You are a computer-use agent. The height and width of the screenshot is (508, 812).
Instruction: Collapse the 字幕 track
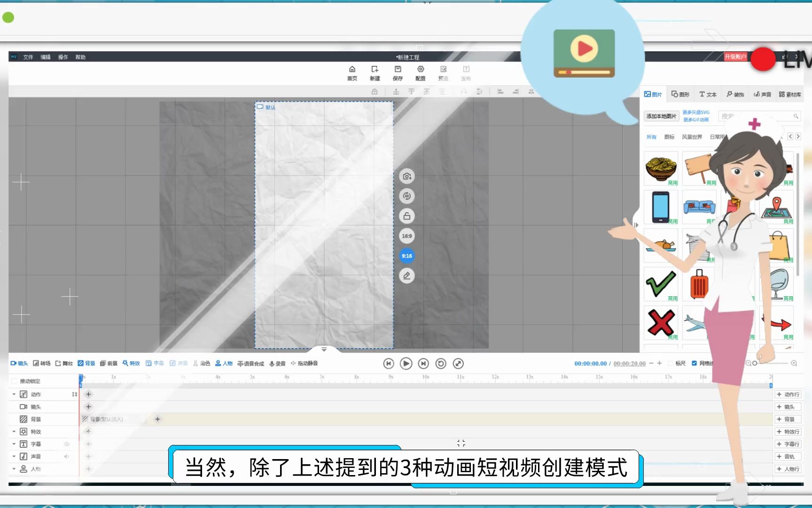[x=14, y=444]
